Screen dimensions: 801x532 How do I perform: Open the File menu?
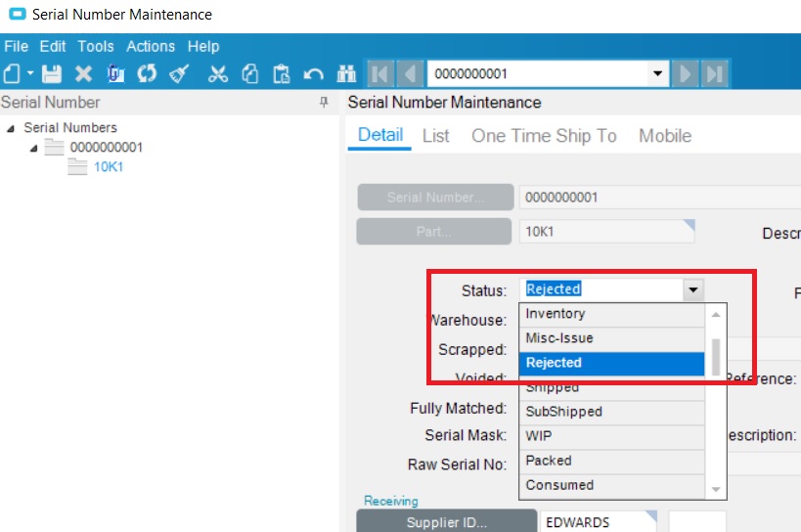coord(17,47)
